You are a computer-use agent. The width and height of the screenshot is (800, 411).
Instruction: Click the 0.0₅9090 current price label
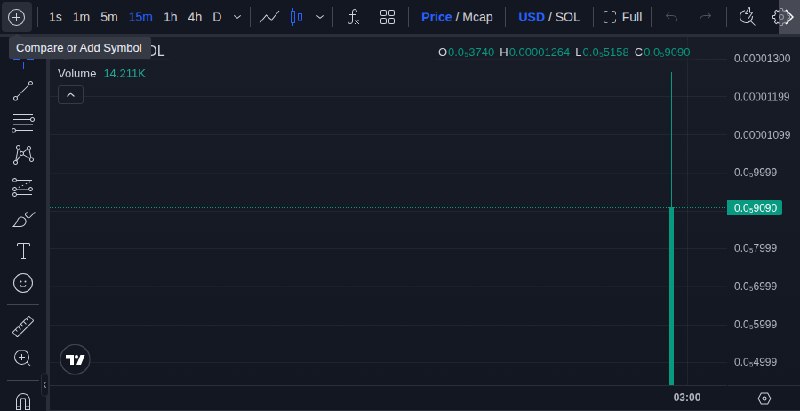(x=754, y=208)
